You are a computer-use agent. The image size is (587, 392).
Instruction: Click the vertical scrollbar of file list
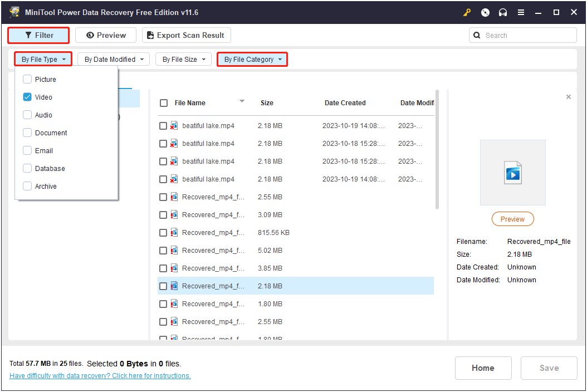tap(437, 149)
